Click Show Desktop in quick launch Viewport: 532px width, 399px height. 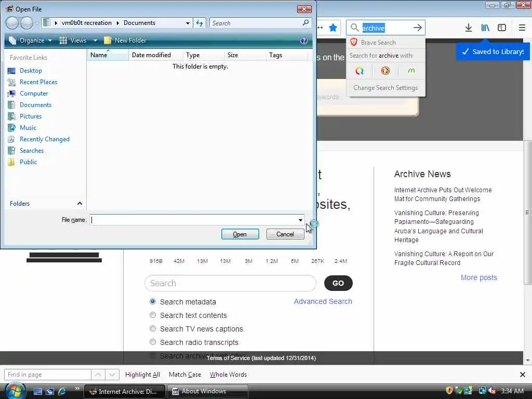37,392
